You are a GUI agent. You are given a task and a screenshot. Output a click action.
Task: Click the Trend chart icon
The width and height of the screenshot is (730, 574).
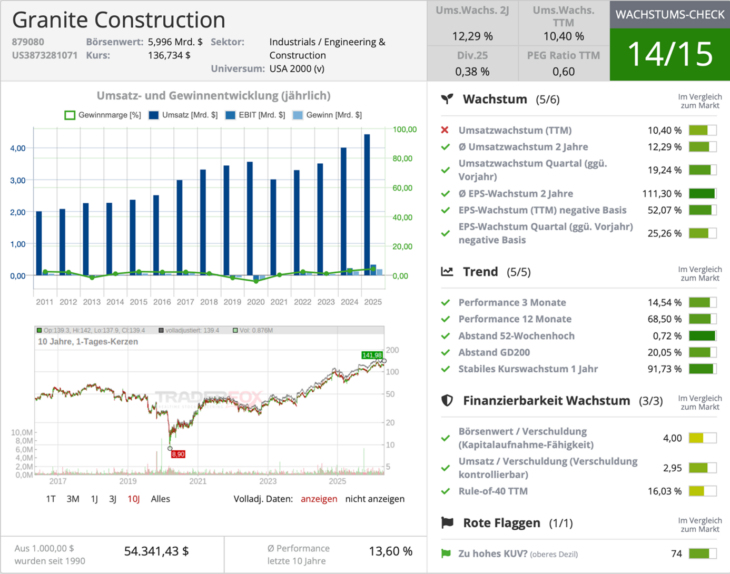click(447, 271)
